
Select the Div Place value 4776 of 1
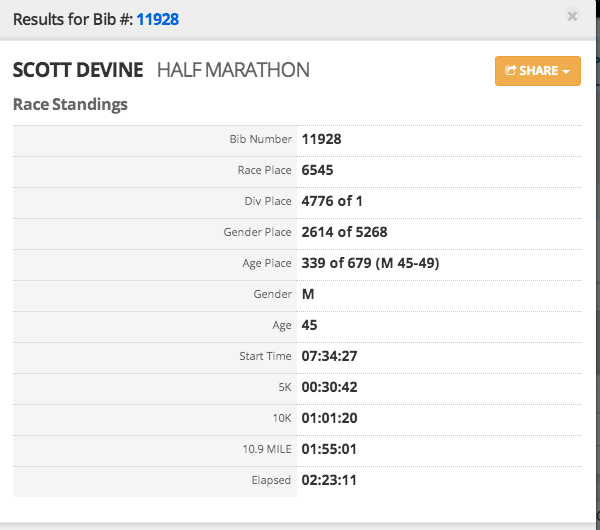point(332,201)
